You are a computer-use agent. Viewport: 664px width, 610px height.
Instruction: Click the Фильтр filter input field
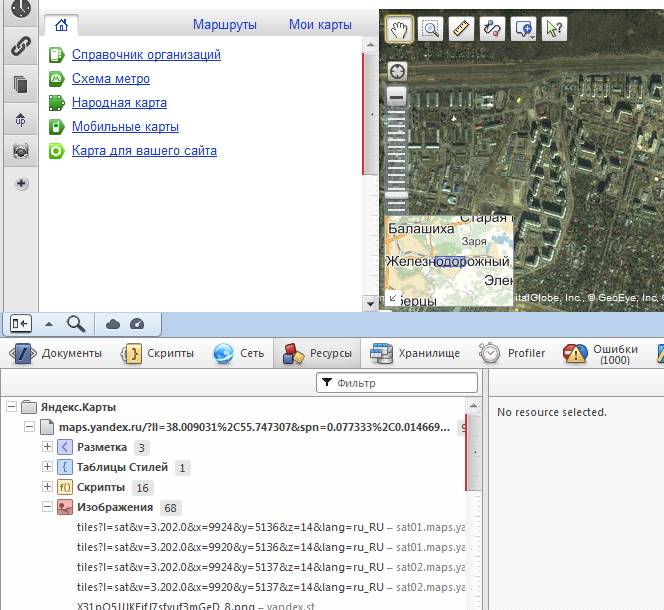395,382
